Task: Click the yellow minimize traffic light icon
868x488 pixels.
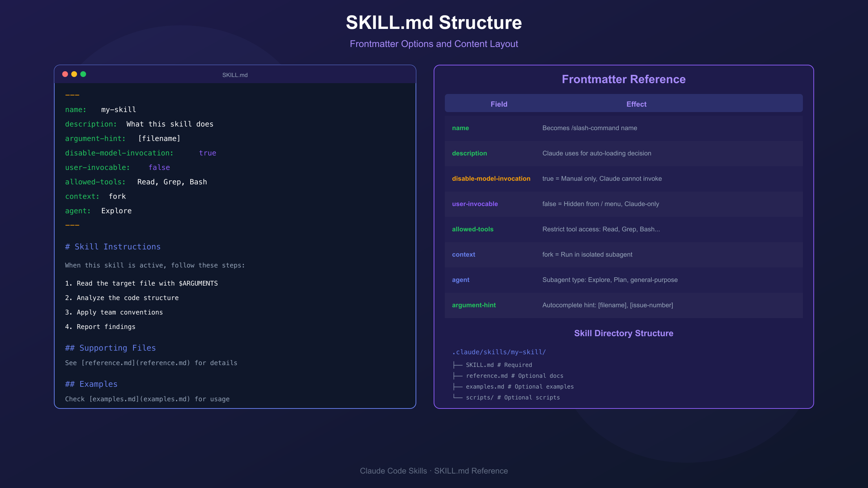Action: click(74, 74)
